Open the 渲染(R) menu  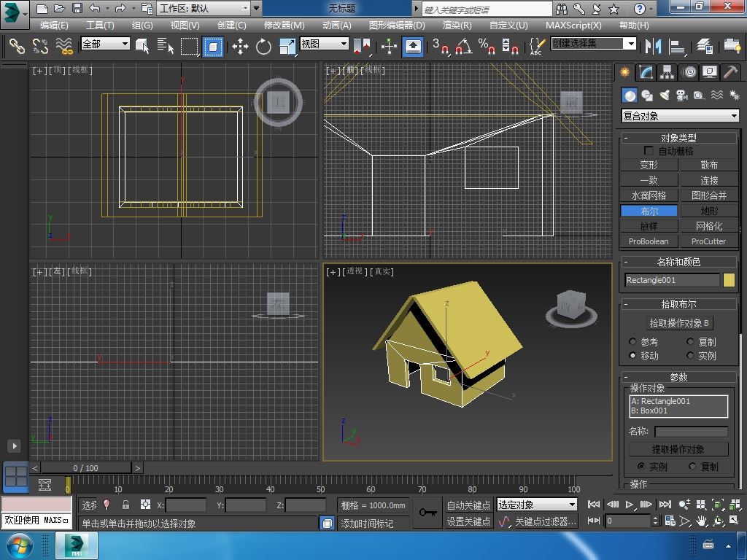[x=457, y=25]
